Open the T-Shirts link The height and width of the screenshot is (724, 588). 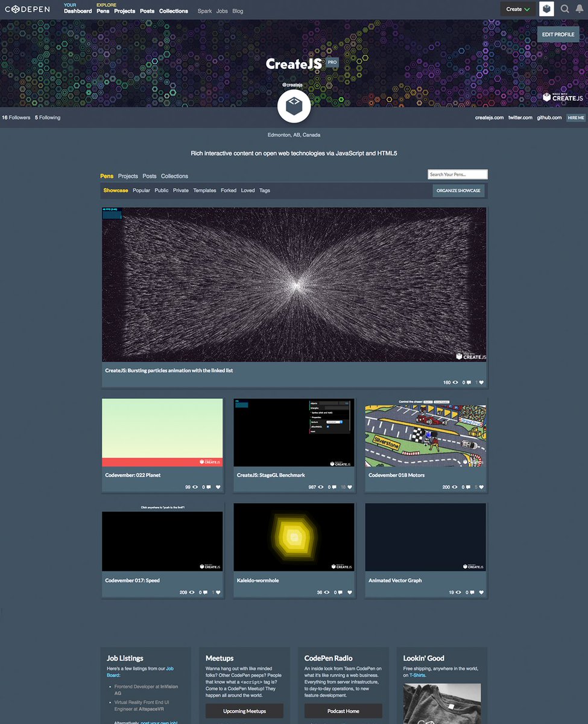tap(417, 676)
